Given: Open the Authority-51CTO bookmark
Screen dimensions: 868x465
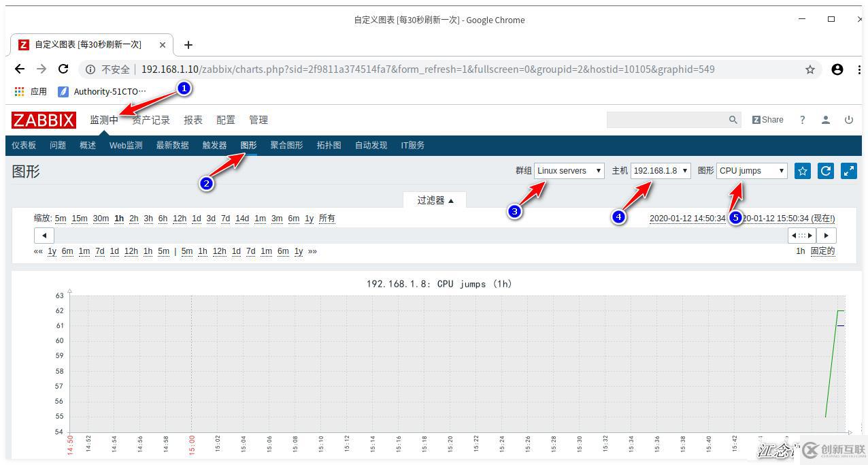Looking at the screenshot, I should 102,91.
